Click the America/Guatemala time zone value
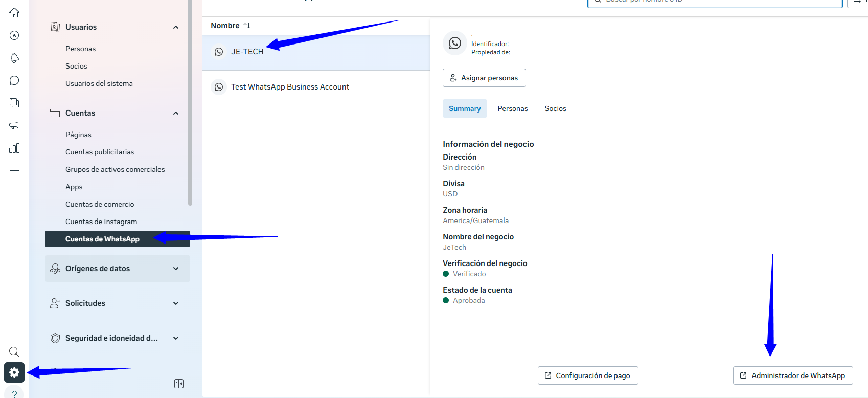The width and height of the screenshot is (868, 398). [475, 220]
